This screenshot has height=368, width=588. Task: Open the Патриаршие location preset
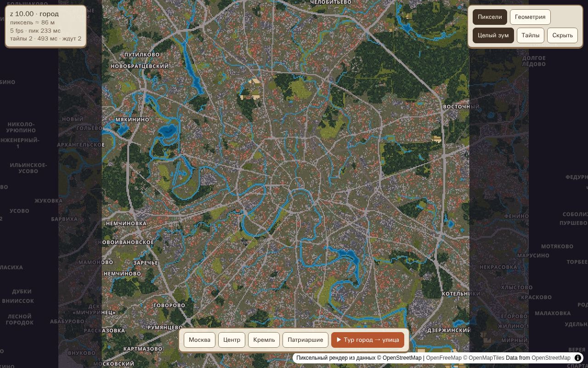coord(305,340)
